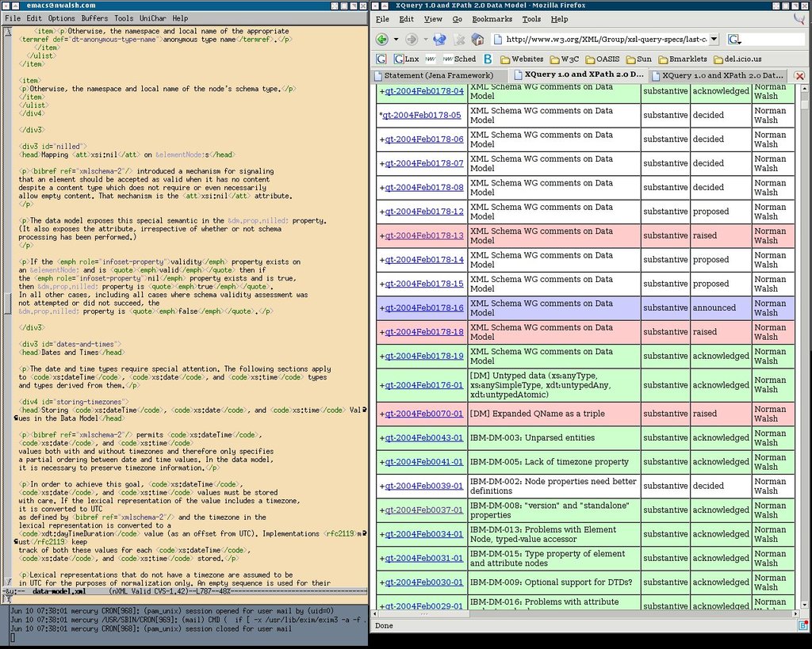
Task: Open Firefox View menu
Action: tap(433, 19)
